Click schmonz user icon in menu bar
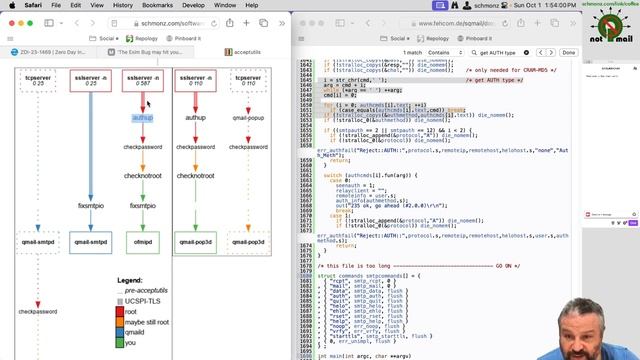 (x=467, y=5)
